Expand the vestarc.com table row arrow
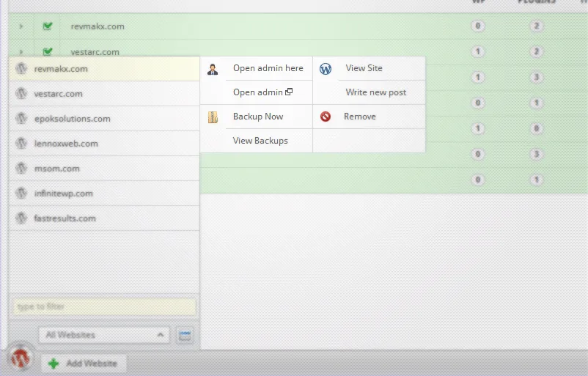 pyautogui.click(x=21, y=52)
